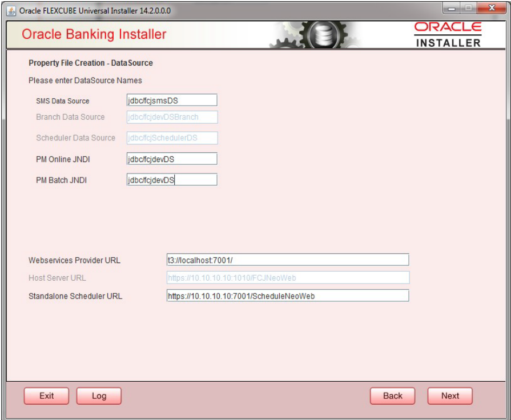Click the 'SMS Data Source' label

pos(63,101)
